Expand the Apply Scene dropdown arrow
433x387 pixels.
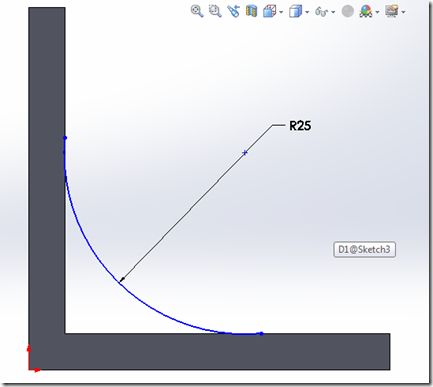coord(377,12)
